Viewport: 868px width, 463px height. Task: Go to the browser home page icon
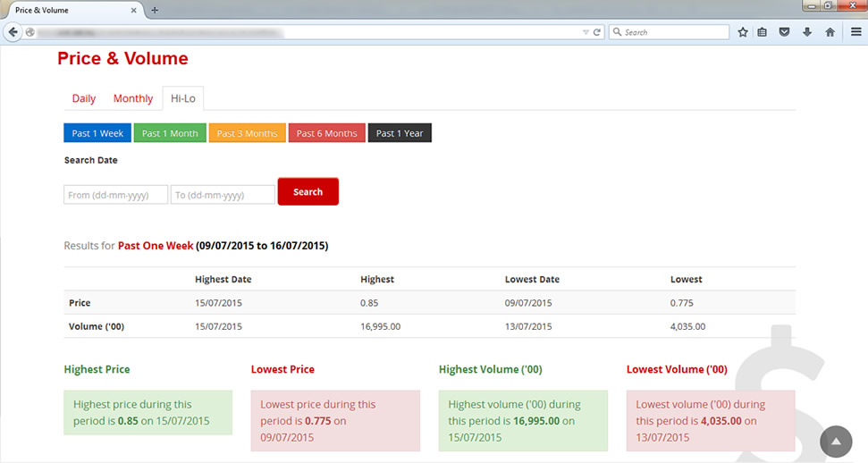(x=830, y=32)
